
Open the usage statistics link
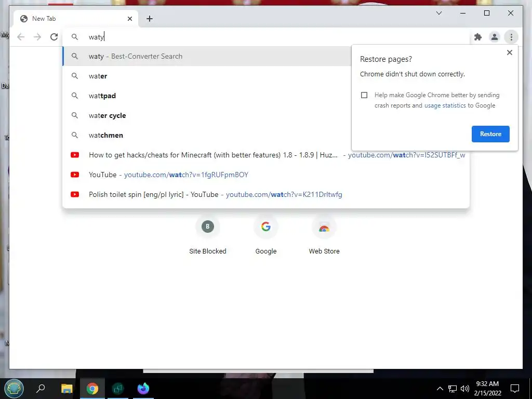[445, 105]
